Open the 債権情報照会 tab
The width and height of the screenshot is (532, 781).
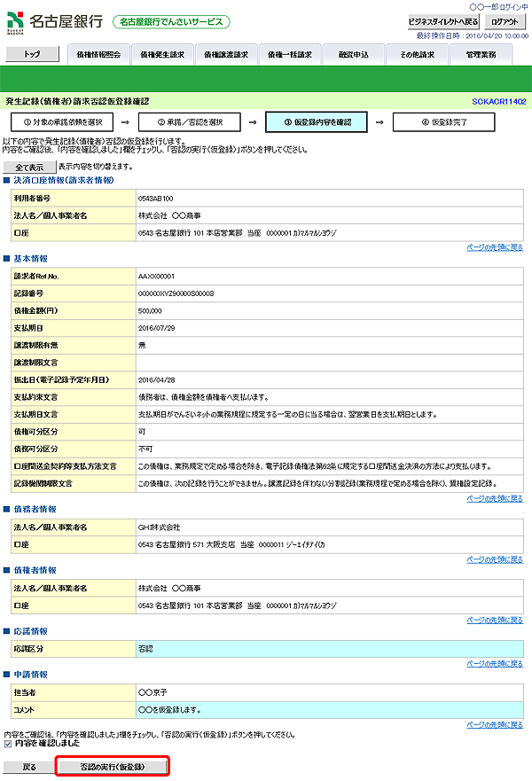(98, 55)
